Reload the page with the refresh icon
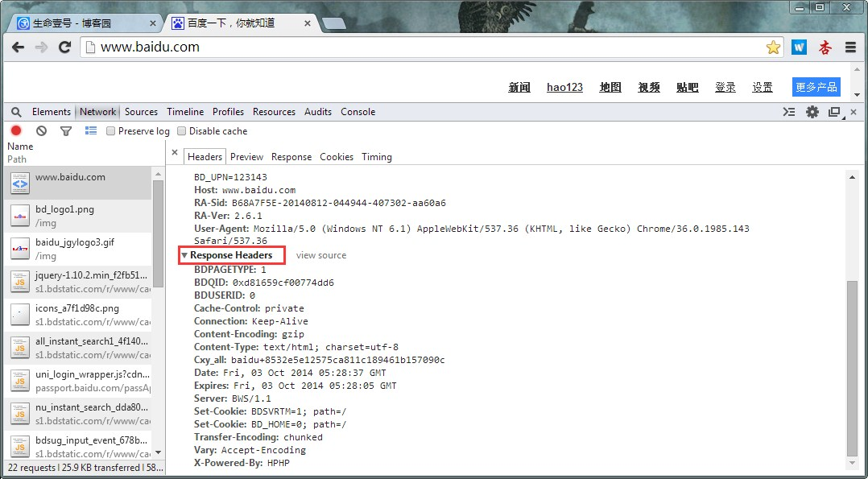 (x=64, y=47)
